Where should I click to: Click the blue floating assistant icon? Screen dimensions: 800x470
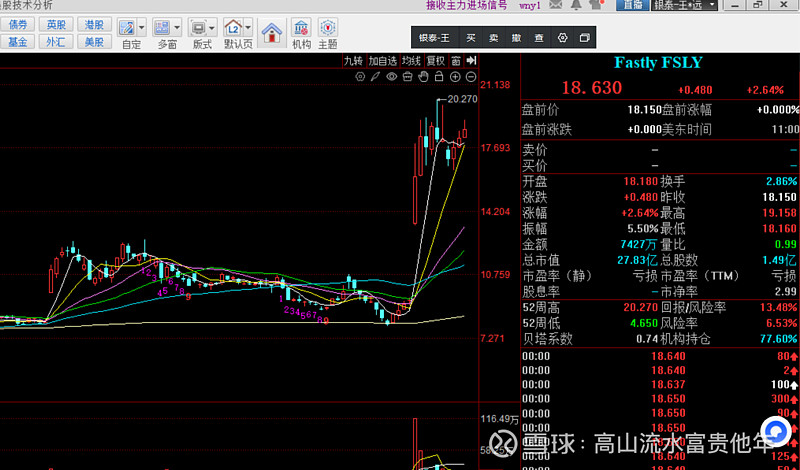point(776,432)
